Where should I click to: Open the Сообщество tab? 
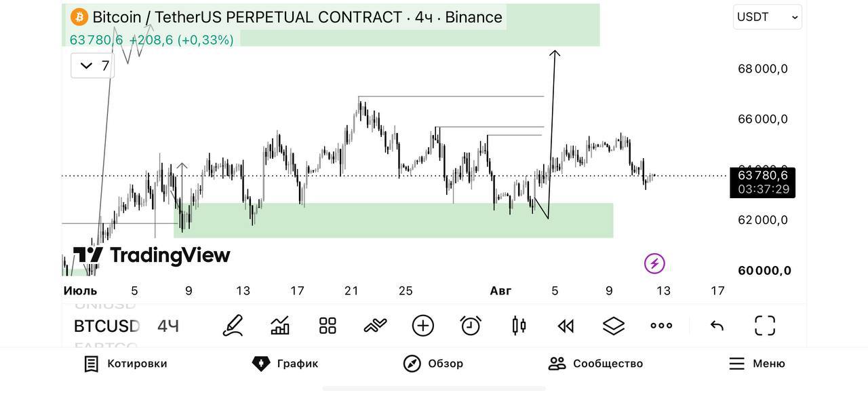(x=595, y=364)
